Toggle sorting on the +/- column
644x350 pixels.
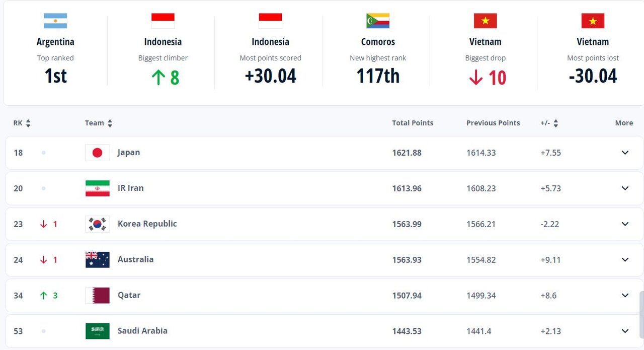(x=556, y=122)
